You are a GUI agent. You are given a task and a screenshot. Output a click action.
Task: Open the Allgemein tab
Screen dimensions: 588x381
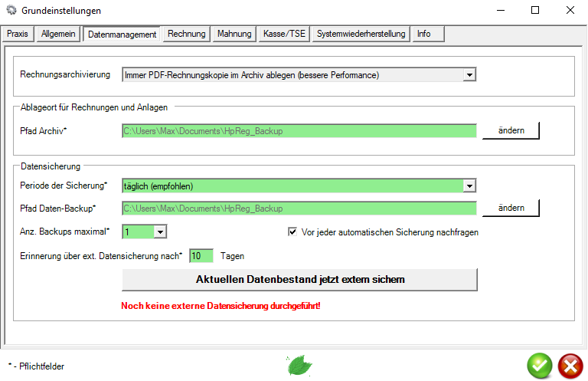(58, 34)
